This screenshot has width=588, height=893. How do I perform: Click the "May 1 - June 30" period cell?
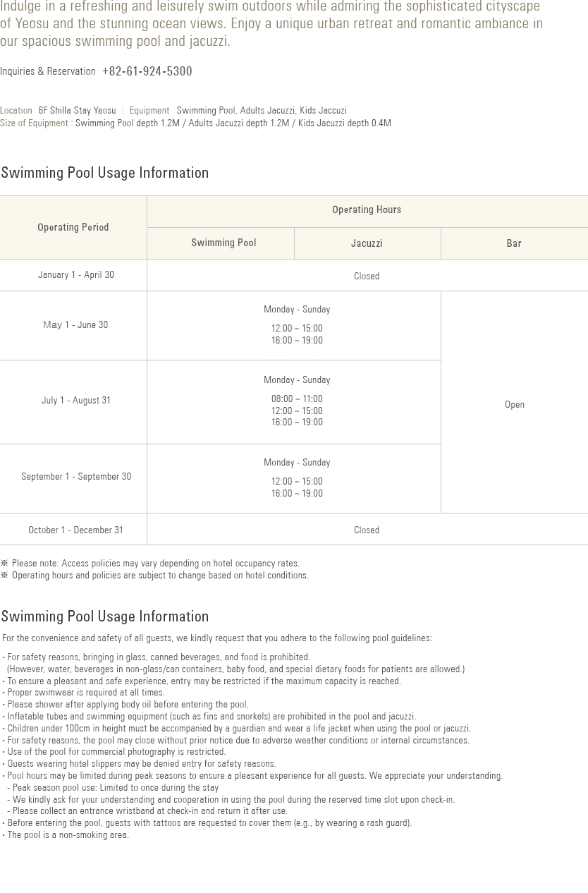click(x=75, y=325)
